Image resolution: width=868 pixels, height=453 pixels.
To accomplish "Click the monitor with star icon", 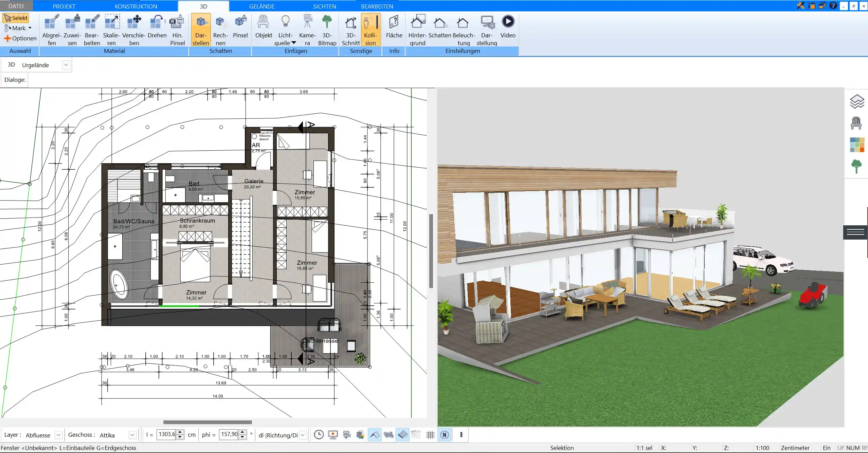I will tap(333, 435).
